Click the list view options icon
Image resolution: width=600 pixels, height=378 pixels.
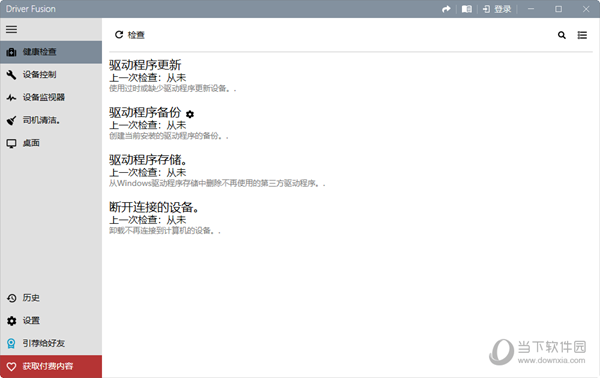click(x=582, y=35)
